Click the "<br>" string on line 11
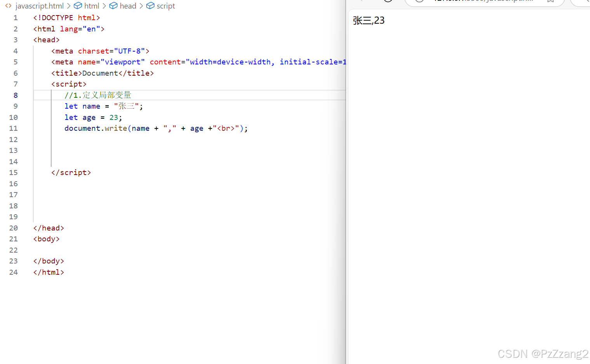Screen dimensions: 590x364 (x=226, y=128)
